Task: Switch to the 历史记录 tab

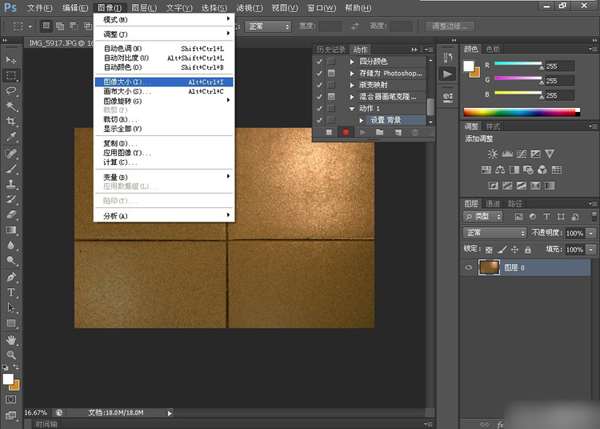Action: point(329,49)
